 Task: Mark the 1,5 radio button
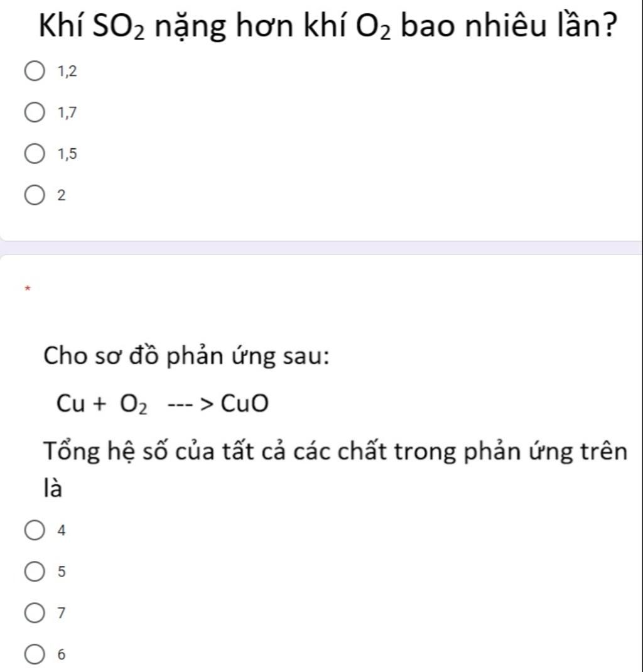(35, 154)
